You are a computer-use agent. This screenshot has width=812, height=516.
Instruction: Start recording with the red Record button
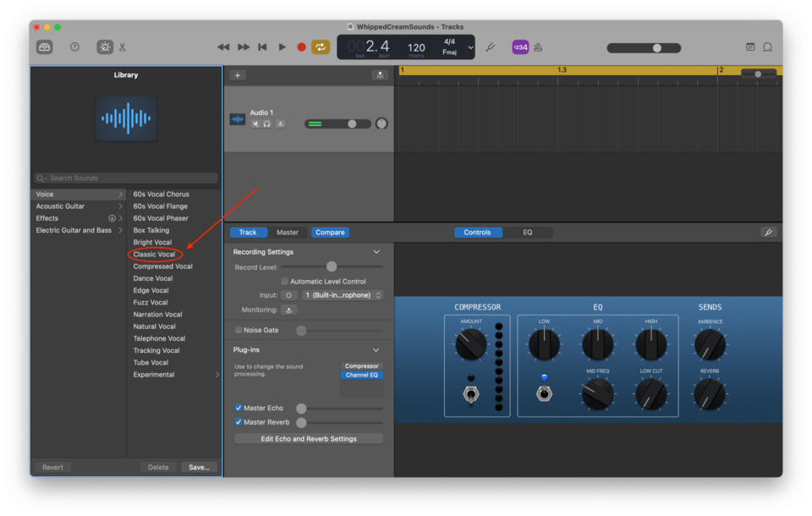pyautogui.click(x=301, y=47)
